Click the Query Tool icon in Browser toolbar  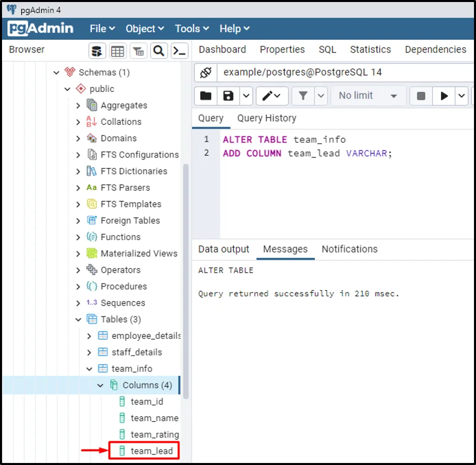pos(97,50)
